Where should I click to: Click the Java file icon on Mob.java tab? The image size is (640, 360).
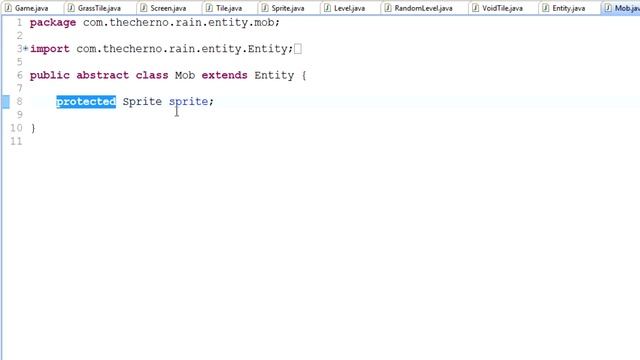608,8
